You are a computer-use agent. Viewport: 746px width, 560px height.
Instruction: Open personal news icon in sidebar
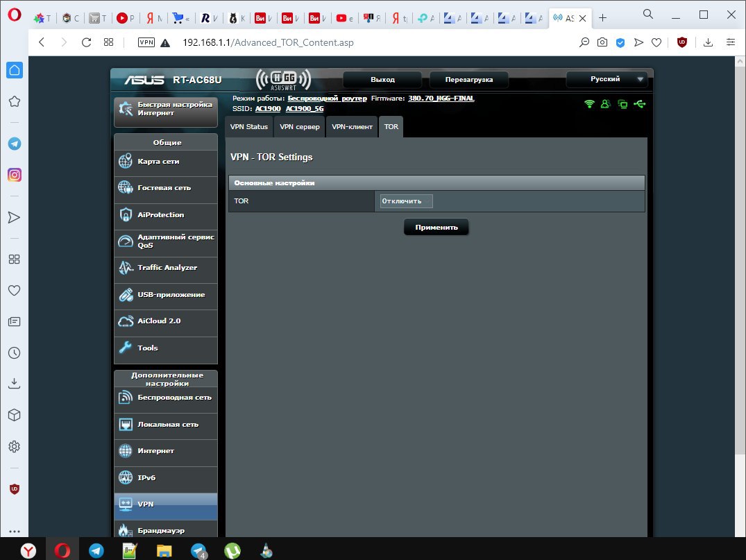point(15,321)
